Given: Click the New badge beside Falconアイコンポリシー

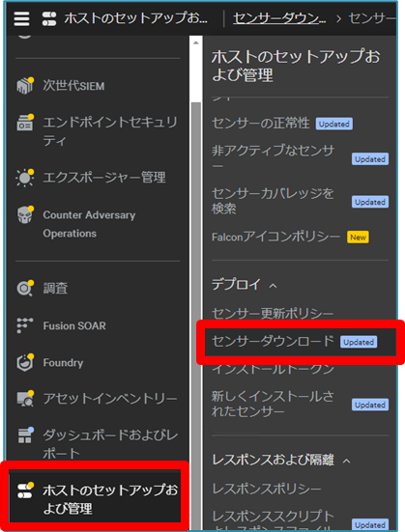Looking at the screenshot, I should [x=358, y=238].
